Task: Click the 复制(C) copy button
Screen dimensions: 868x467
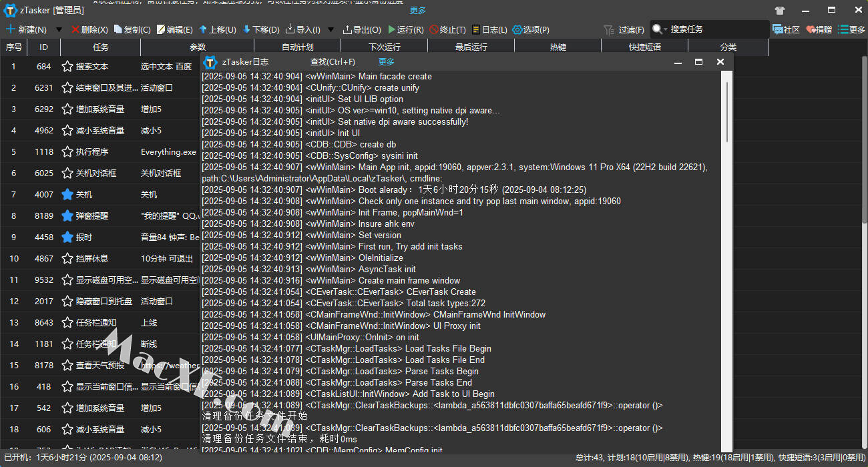Action: click(x=132, y=30)
